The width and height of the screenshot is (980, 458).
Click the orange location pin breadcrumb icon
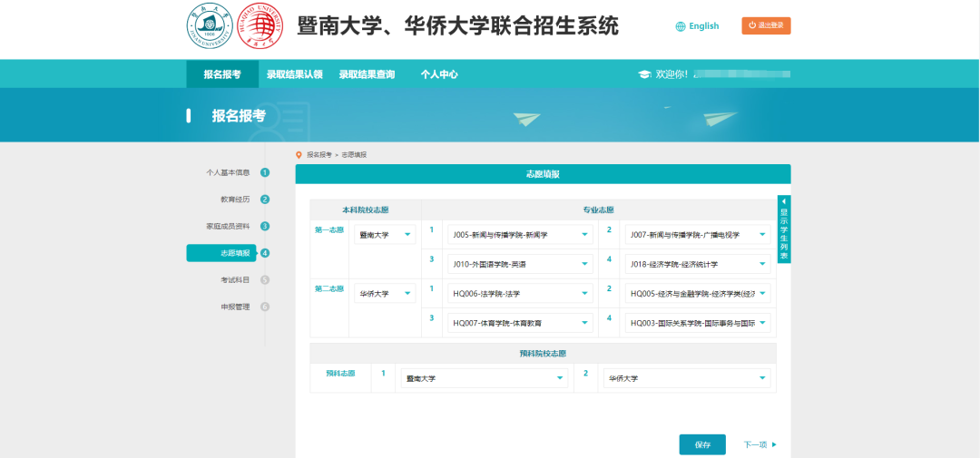[x=299, y=154]
